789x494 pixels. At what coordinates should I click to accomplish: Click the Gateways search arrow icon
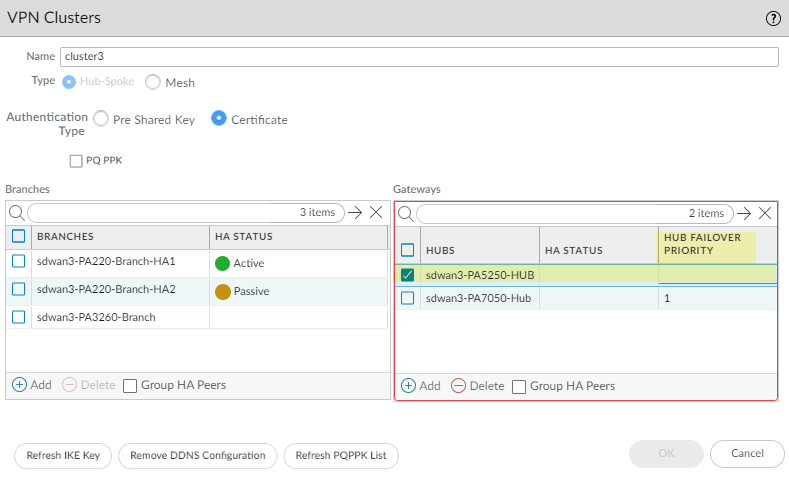tap(743, 214)
